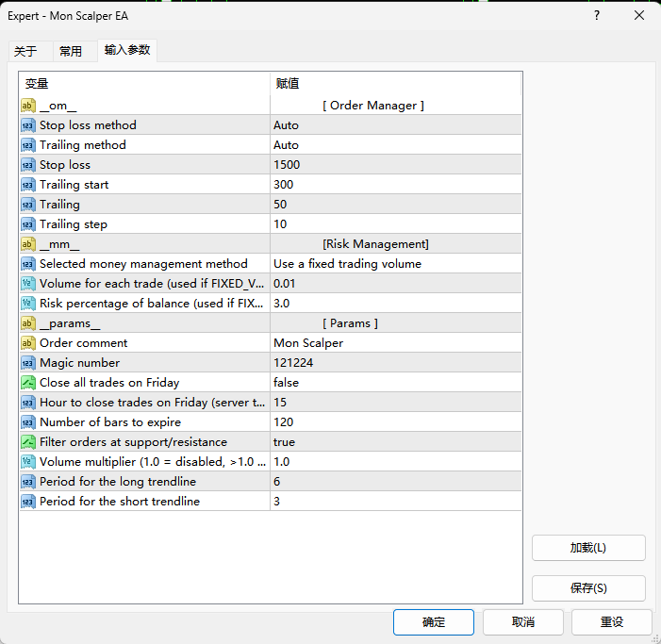Open the Stop loss method Auto dropdown
Viewport: 661px width, 644px height.
[x=394, y=125]
